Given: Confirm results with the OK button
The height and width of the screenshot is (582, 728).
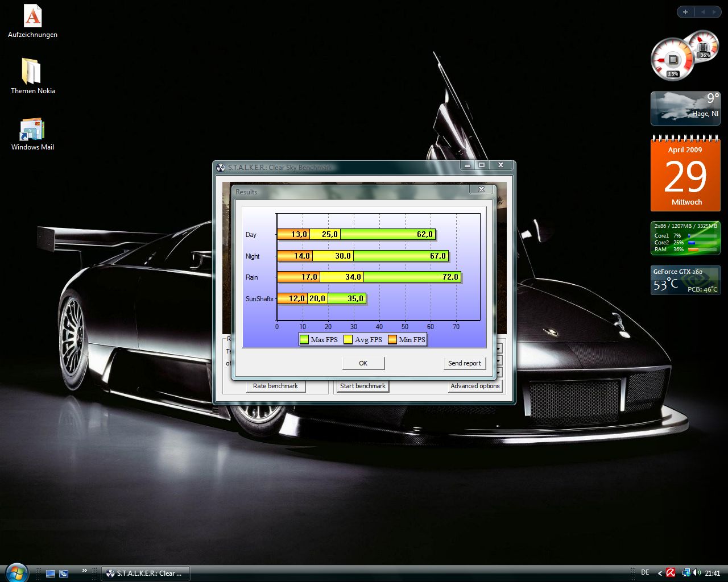Looking at the screenshot, I should [363, 363].
